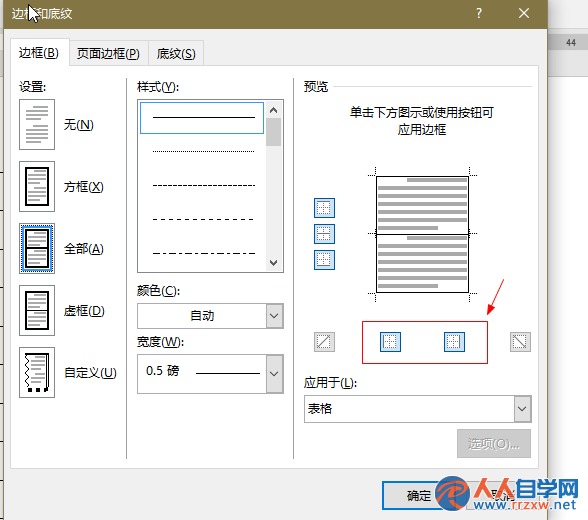
Task: Click the 确定 button
Action: 418,496
